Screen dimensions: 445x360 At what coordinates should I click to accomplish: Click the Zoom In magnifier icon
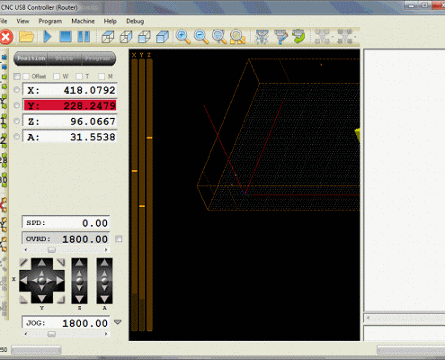tap(183, 37)
